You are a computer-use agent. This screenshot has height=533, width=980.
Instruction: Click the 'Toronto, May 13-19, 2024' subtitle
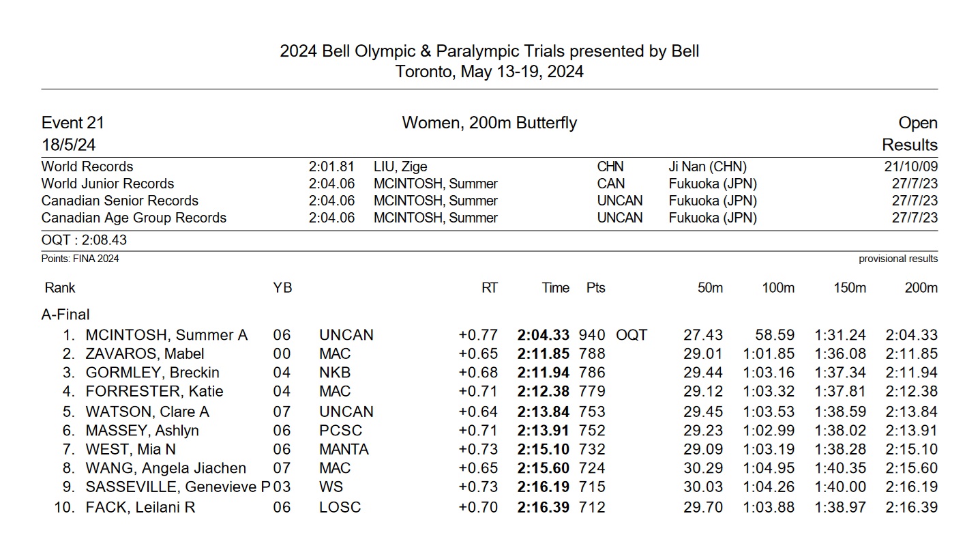pyautogui.click(x=489, y=72)
